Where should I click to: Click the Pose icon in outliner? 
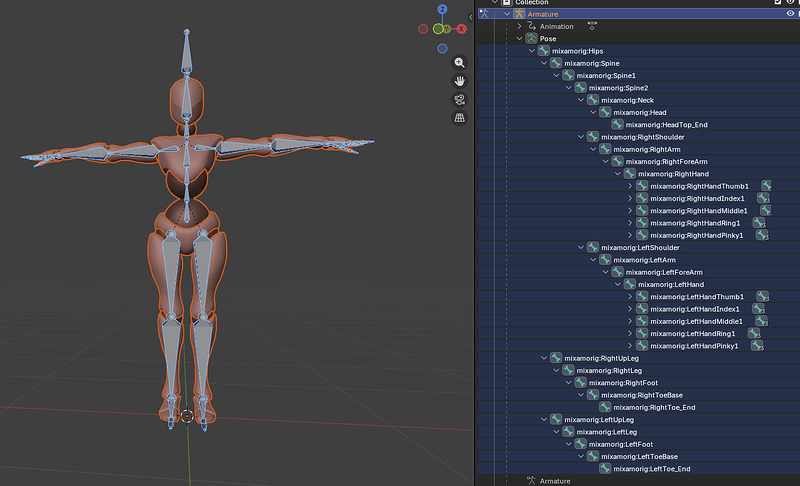point(532,38)
